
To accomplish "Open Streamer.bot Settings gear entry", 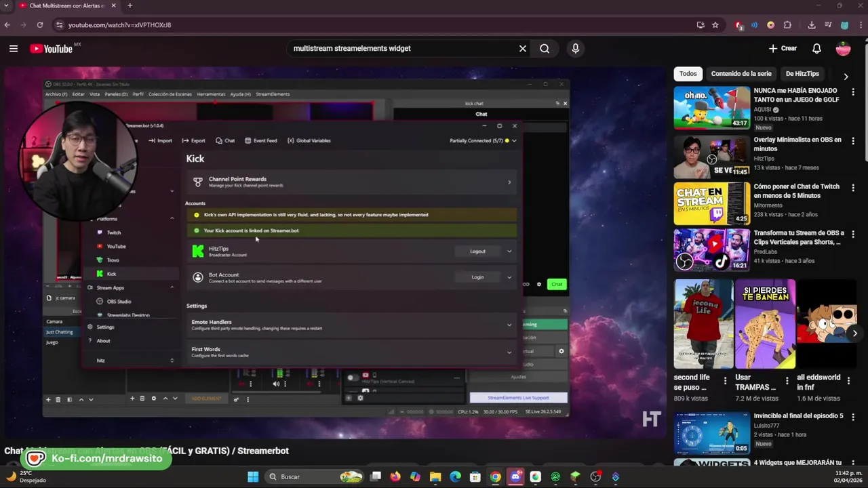I will pos(101,327).
